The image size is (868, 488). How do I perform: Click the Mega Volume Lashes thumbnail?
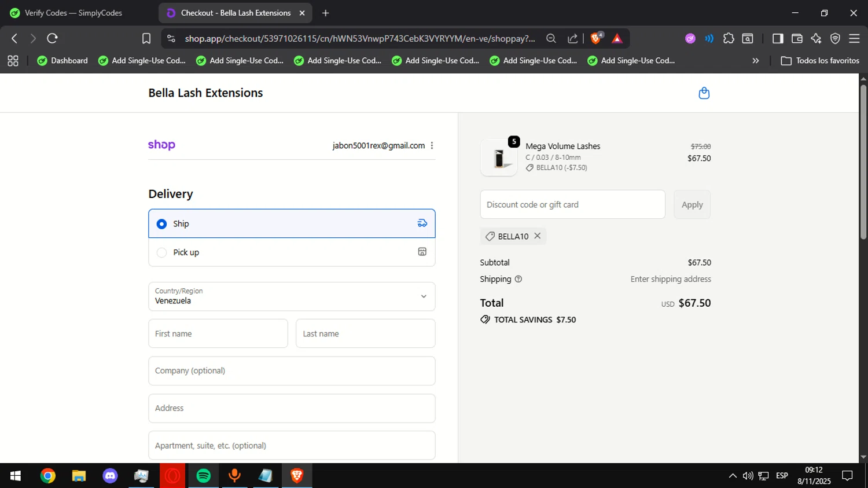click(499, 157)
